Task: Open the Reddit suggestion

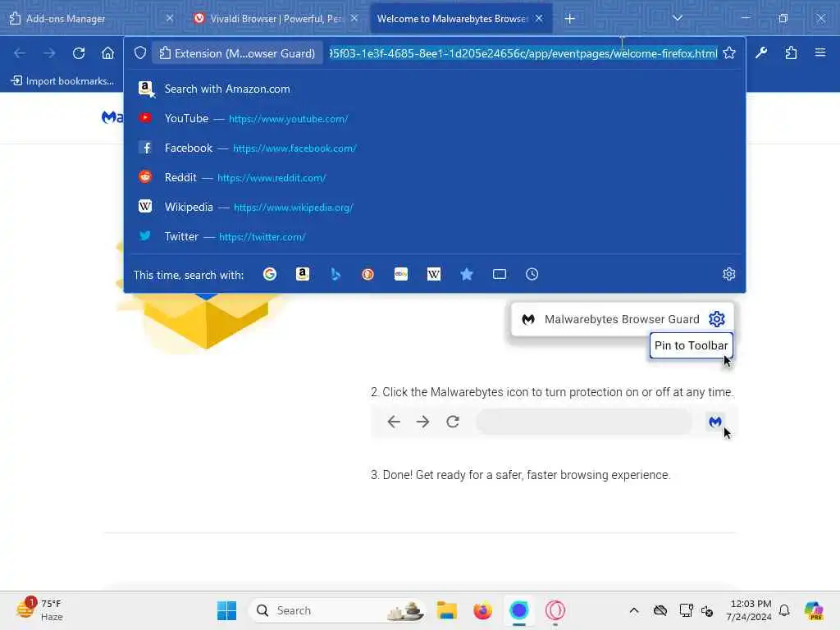Action: (435, 177)
